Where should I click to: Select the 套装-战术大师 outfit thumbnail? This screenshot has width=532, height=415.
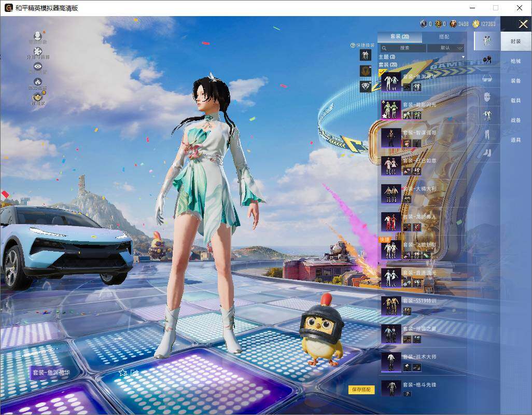pos(391,362)
